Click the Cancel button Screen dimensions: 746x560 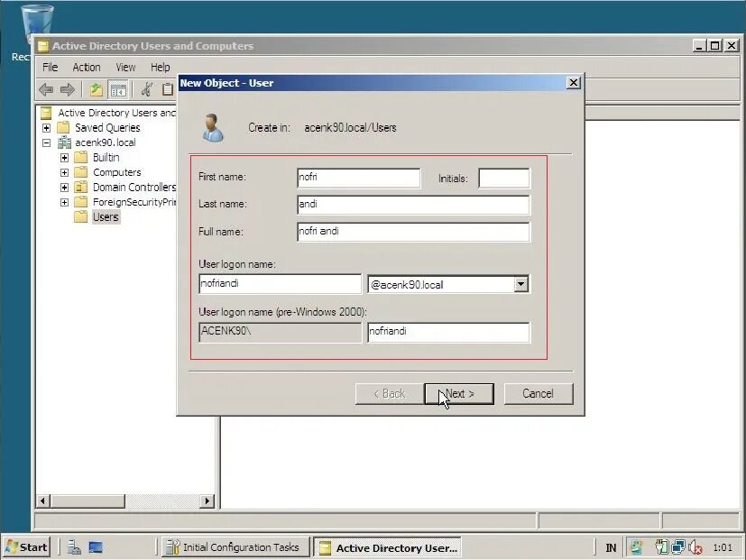pos(539,394)
